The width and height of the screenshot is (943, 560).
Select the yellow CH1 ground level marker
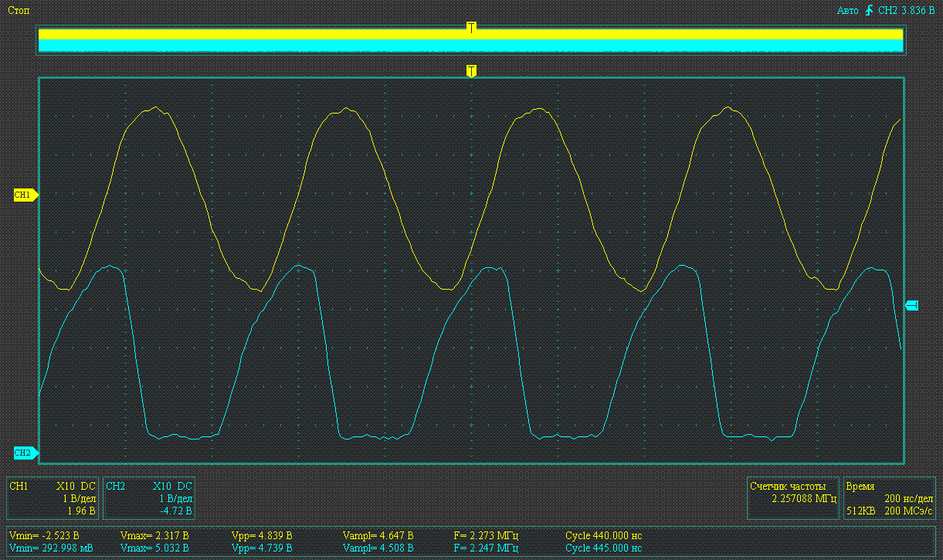pyautogui.click(x=25, y=195)
